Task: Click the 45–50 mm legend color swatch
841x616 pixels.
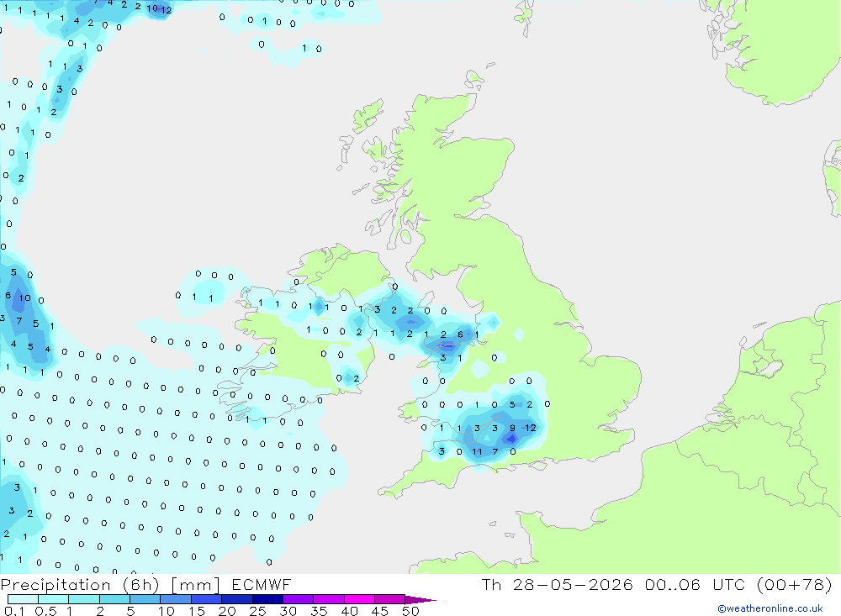Action: pyautogui.click(x=390, y=599)
